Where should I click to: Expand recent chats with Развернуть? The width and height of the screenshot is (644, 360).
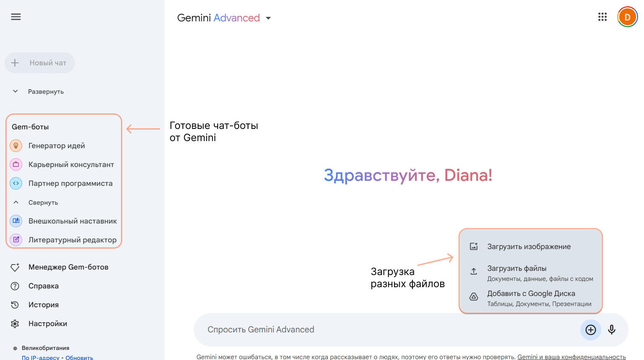(x=45, y=92)
